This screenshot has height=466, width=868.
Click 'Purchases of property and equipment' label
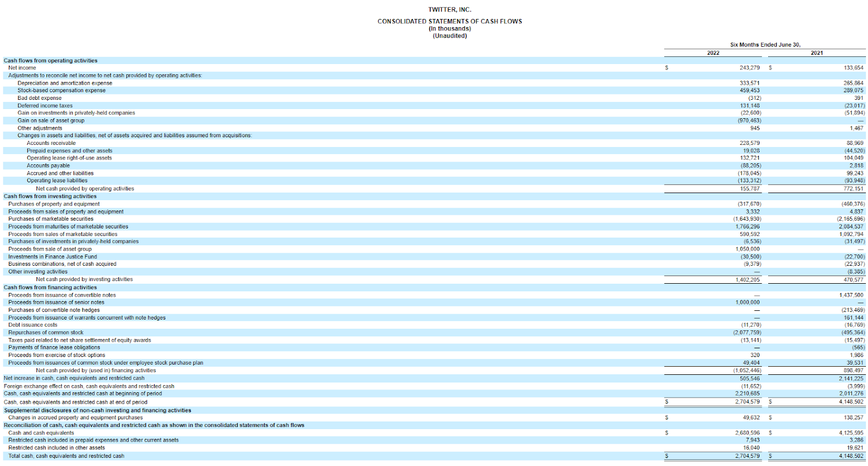(54, 204)
